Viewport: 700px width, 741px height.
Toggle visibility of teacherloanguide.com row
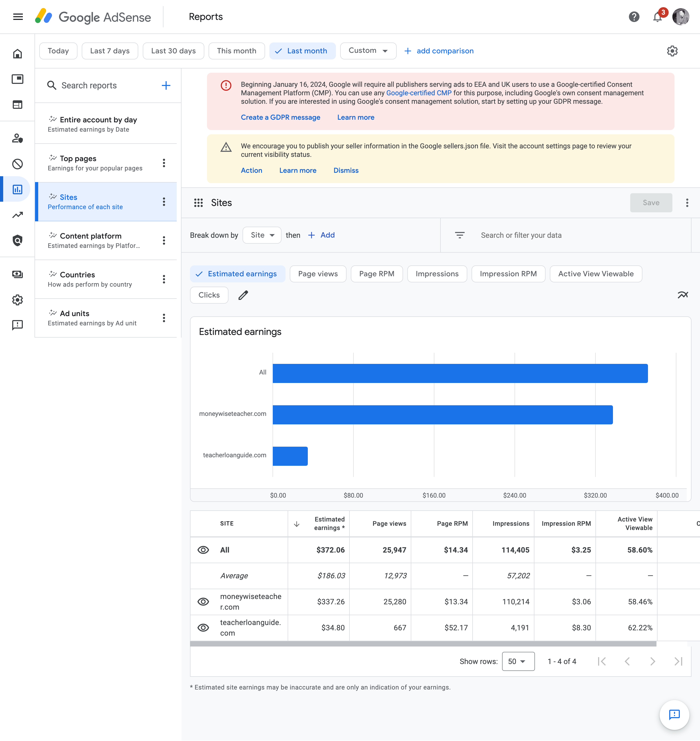click(203, 628)
